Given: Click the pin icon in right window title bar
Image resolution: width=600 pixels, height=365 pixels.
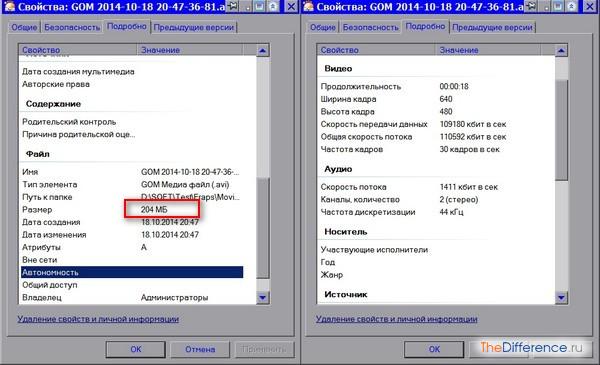Looking at the screenshot, I should coord(531,6).
